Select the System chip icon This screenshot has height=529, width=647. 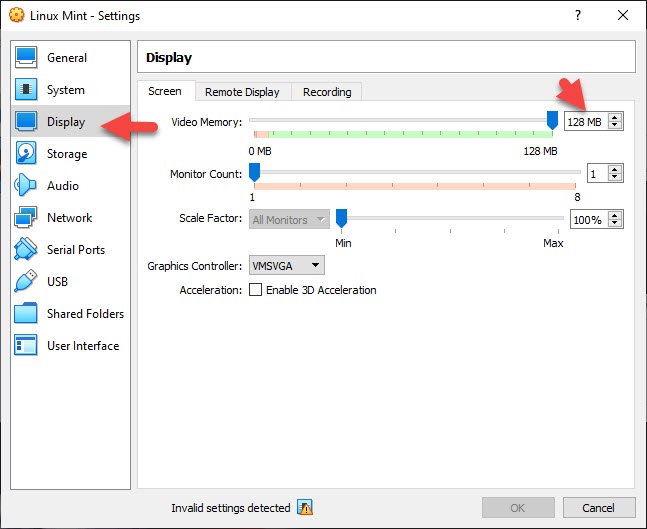pyautogui.click(x=27, y=90)
